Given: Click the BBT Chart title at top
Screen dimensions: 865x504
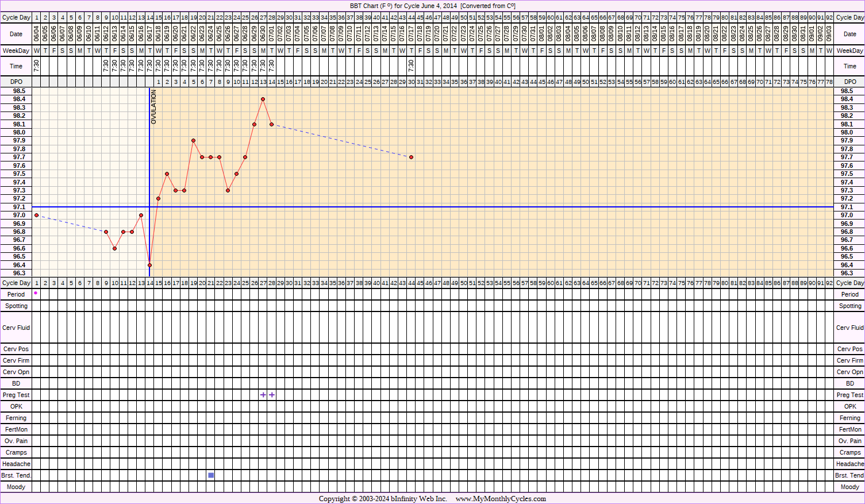Looking at the screenshot, I should point(432,6).
